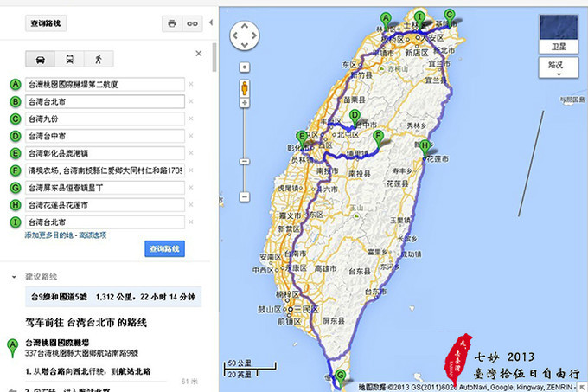Click the destination A airport input field
This screenshot has width=588, height=392.
105,85
